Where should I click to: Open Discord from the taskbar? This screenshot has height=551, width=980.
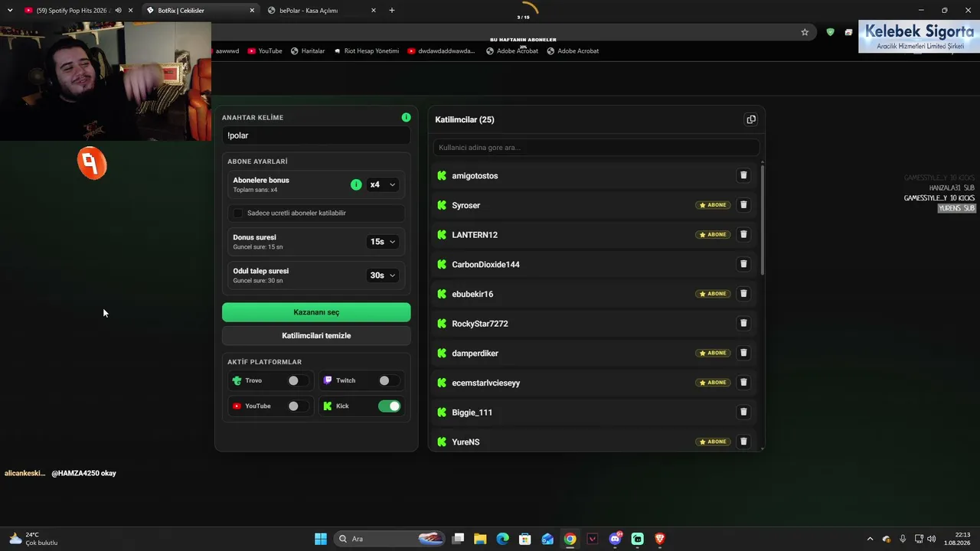point(615,539)
